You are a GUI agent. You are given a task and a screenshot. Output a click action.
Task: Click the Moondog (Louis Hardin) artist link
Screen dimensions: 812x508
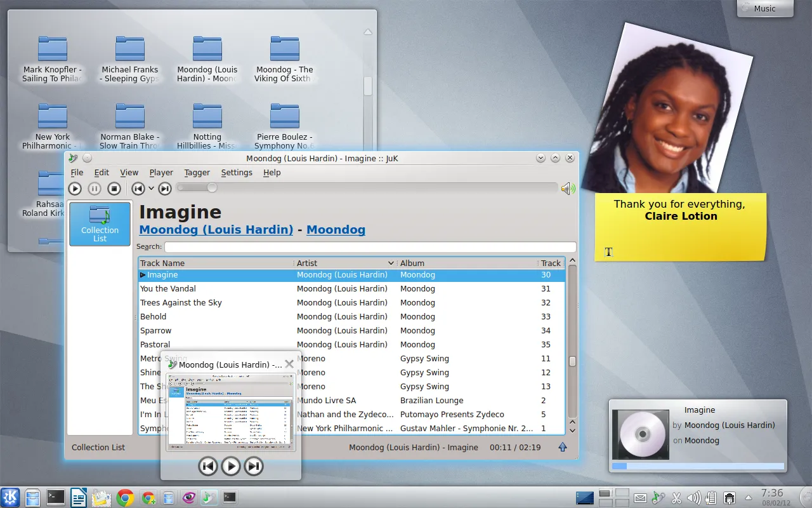pyautogui.click(x=216, y=230)
